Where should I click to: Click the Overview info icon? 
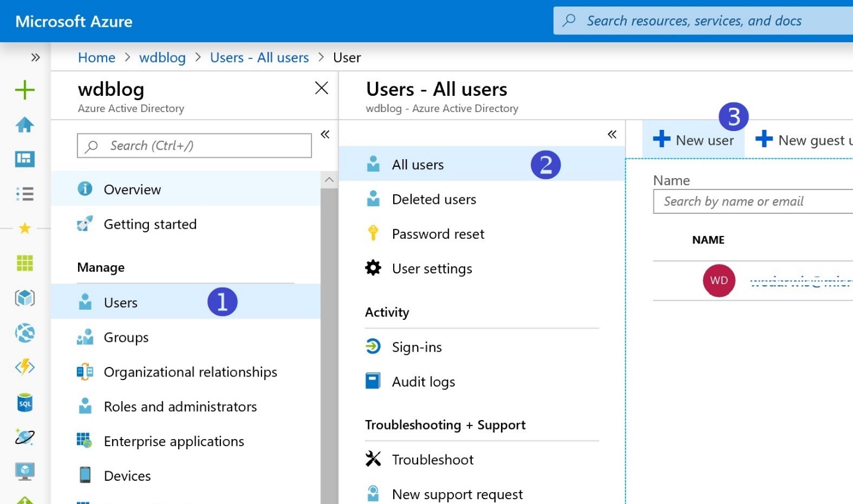(x=85, y=189)
